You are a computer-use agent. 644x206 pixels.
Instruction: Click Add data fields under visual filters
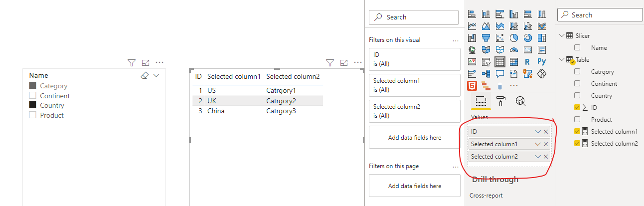pos(414,137)
